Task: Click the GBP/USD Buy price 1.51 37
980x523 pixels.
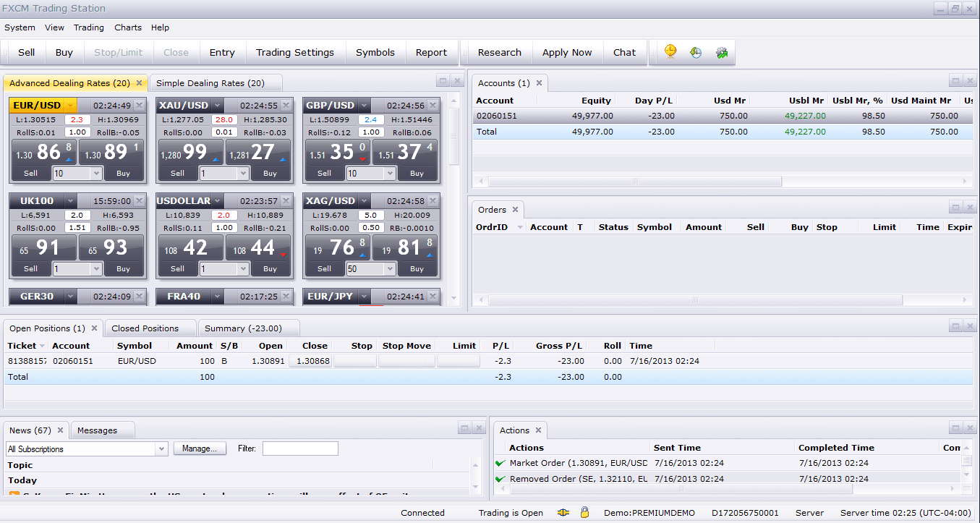Action: (x=405, y=152)
